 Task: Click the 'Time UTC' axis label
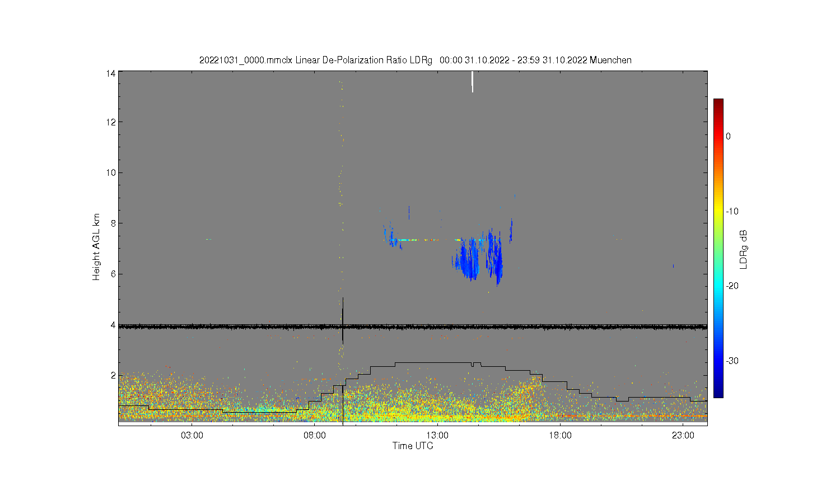pyautogui.click(x=413, y=446)
